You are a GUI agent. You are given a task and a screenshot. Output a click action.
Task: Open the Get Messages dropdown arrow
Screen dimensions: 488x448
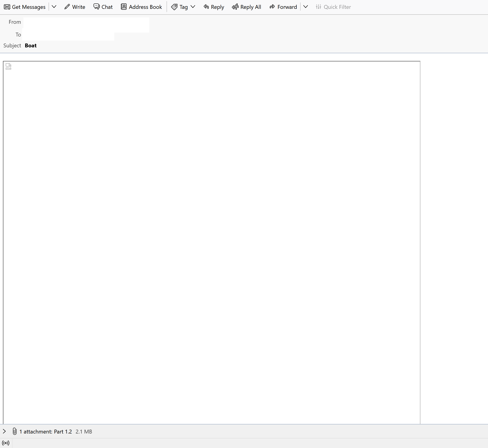pos(54,7)
